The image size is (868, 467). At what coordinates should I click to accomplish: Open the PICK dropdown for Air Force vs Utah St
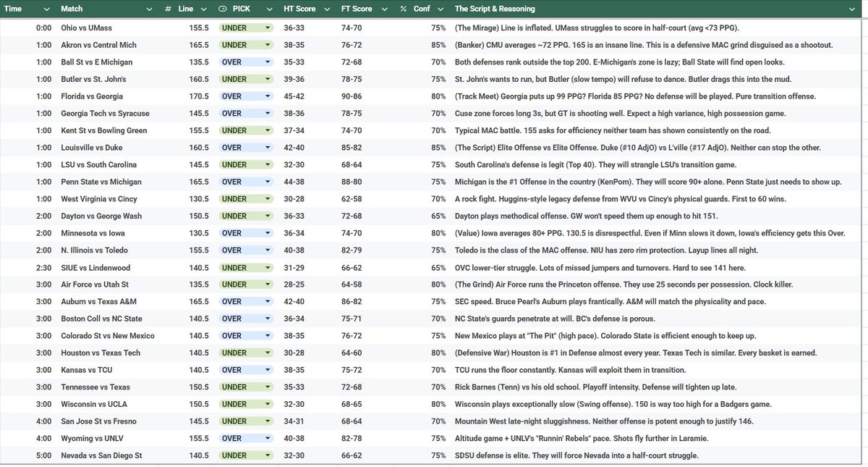[268, 285]
